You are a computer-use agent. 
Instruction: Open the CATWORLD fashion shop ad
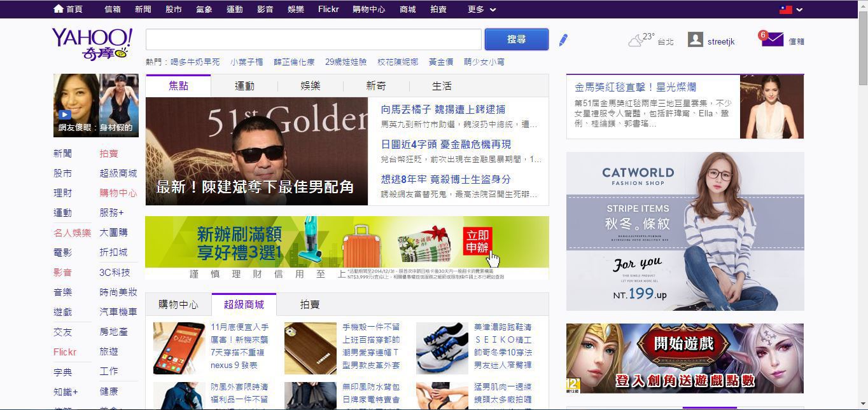(x=685, y=231)
